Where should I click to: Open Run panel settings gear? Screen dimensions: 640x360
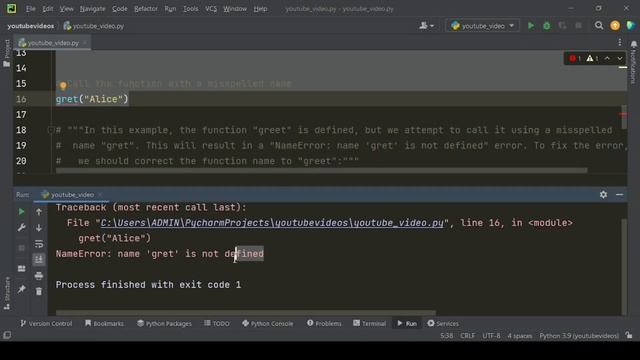[x=603, y=195]
